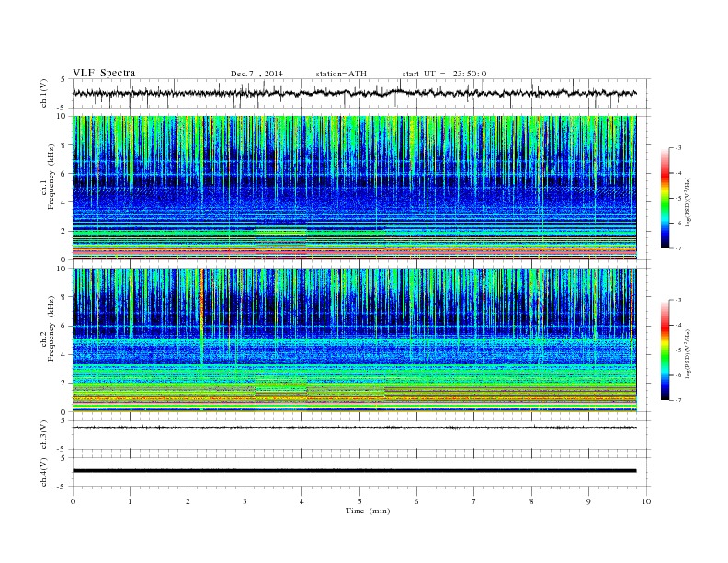Screen dimensions: 728x563
Task: Click the time axis tick label "5"
Action: click(x=359, y=501)
